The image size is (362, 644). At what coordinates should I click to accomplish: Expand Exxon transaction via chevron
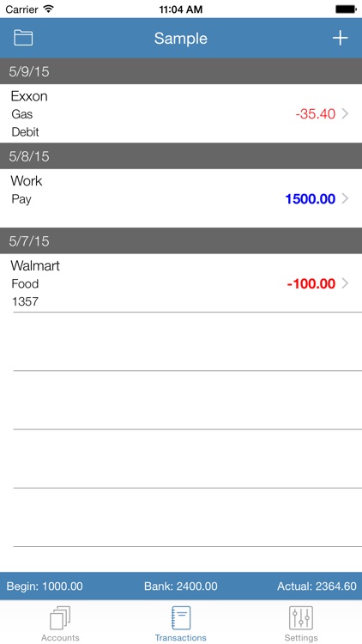pyautogui.click(x=345, y=113)
